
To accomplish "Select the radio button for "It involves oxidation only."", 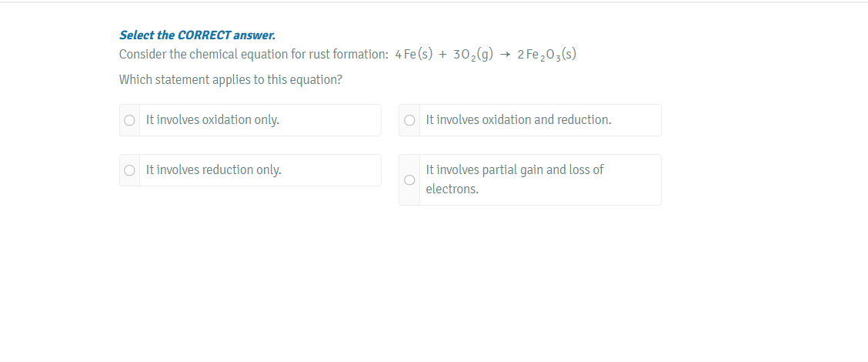I will (x=130, y=120).
